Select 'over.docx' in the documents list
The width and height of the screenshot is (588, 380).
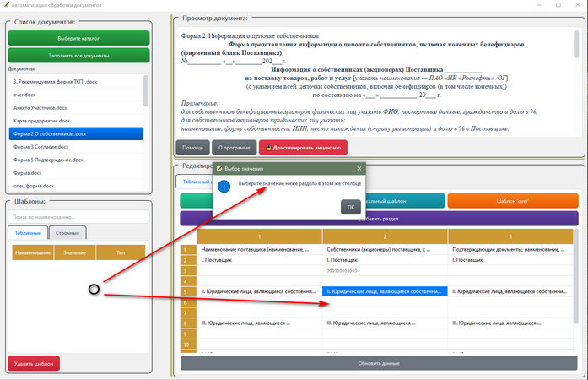76,95
